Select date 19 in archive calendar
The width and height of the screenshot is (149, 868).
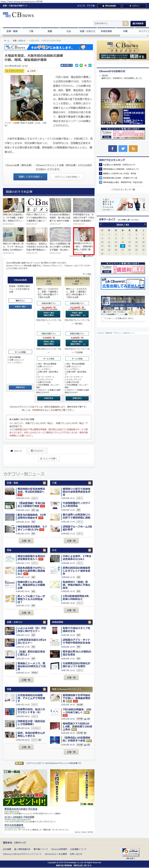pyautogui.click(x=116, y=246)
